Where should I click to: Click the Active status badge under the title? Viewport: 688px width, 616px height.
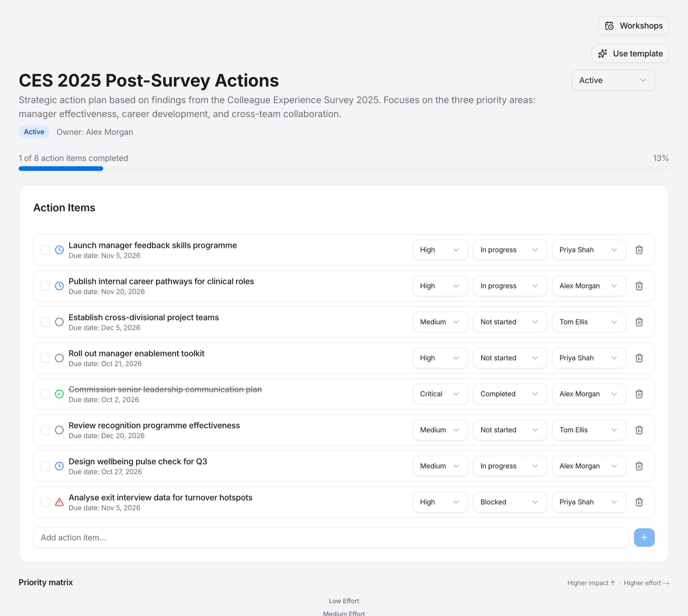[x=34, y=132]
